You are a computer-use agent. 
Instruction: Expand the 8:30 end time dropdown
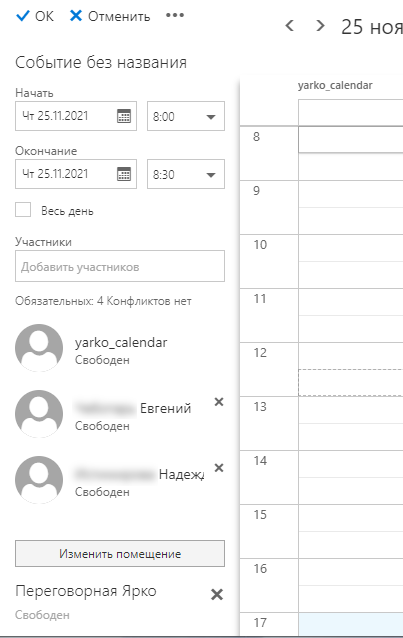pos(186,174)
